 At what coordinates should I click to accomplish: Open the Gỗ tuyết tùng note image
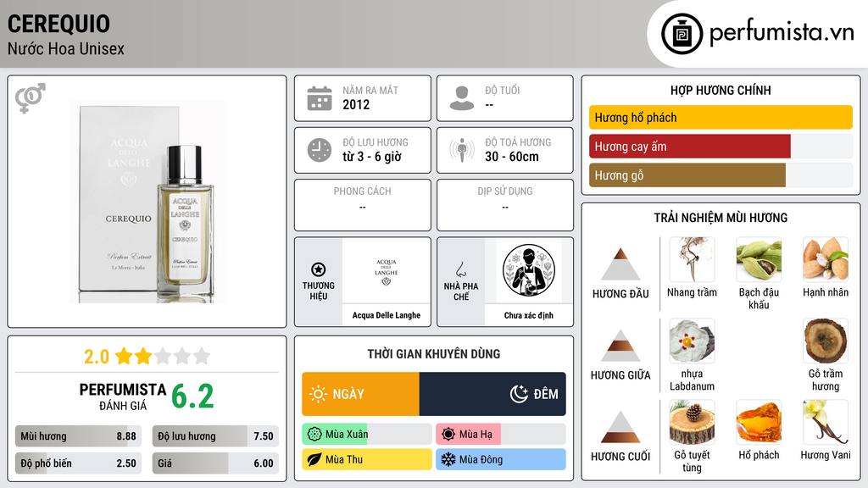point(692,422)
